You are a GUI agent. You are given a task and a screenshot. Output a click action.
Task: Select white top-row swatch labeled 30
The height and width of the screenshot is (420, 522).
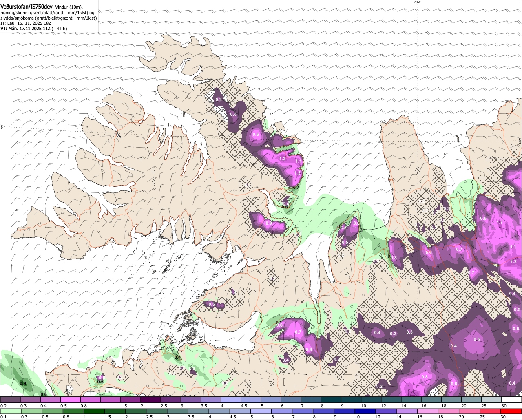point(512,400)
